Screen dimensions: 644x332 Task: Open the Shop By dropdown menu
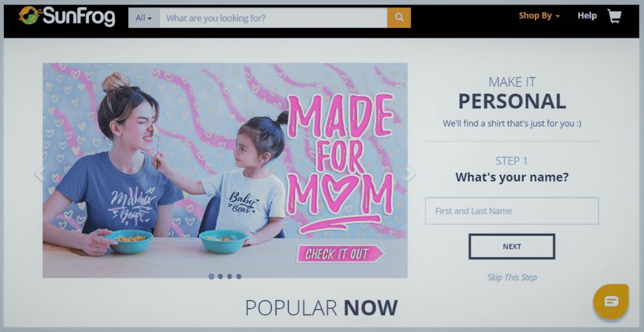[x=539, y=16]
